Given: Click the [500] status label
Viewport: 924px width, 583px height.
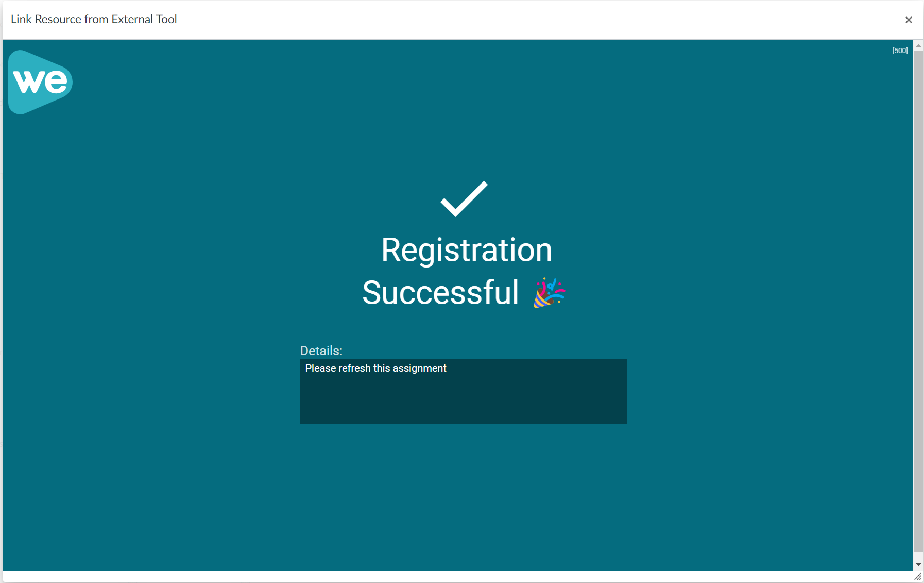Looking at the screenshot, I should (x=900, y=51).
